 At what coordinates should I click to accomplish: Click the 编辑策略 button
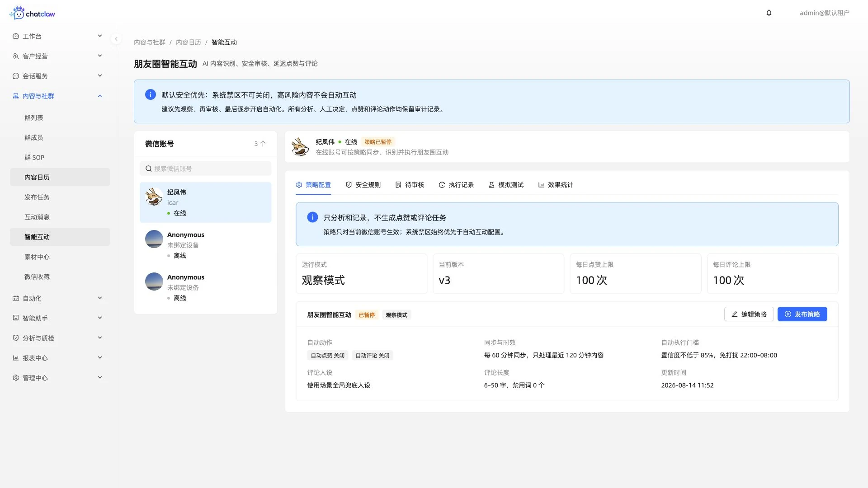click(x=749, y=314)
